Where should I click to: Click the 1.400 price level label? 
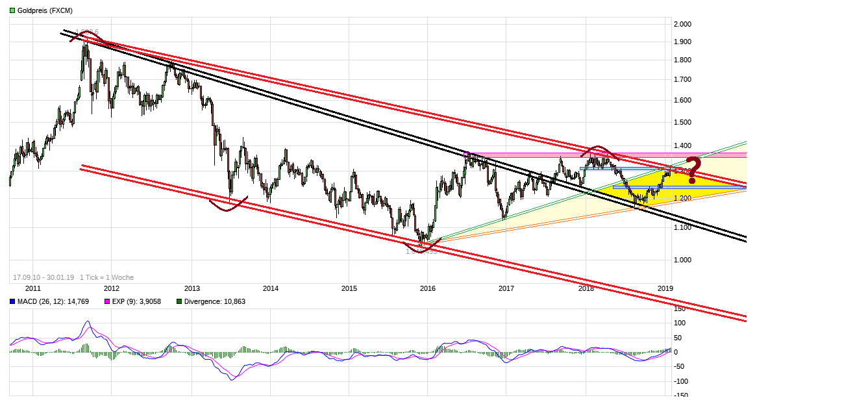click(682, 144)
